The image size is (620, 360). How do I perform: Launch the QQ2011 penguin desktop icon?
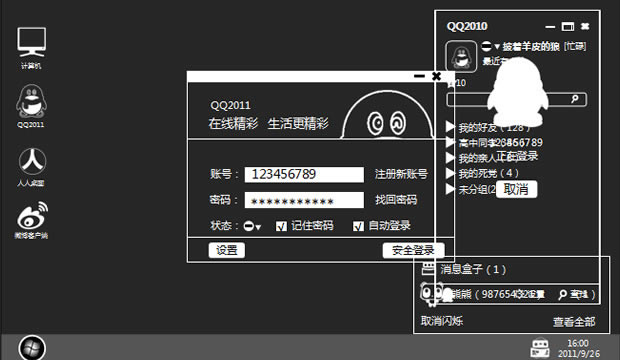click(31, 105)
